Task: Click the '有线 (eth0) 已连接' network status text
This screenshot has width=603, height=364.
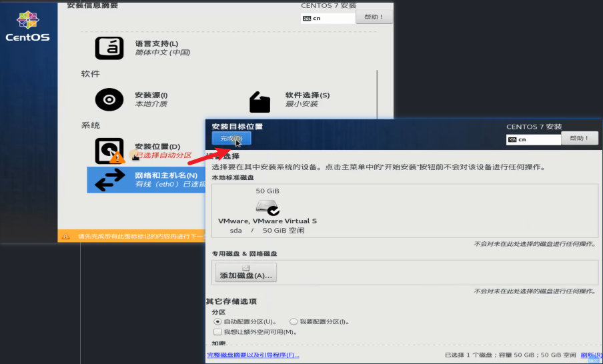Action: [170, 184]
